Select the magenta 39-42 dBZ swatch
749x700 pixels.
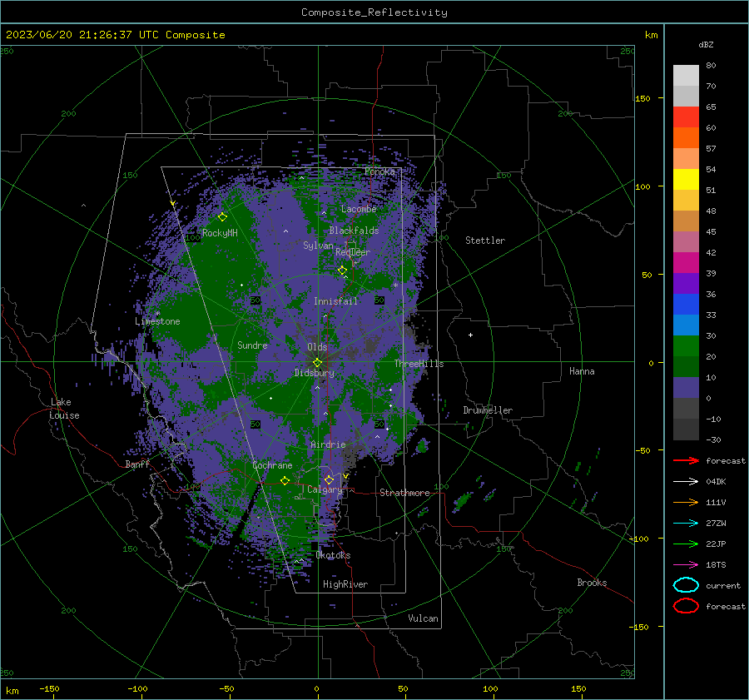point(686,263)
